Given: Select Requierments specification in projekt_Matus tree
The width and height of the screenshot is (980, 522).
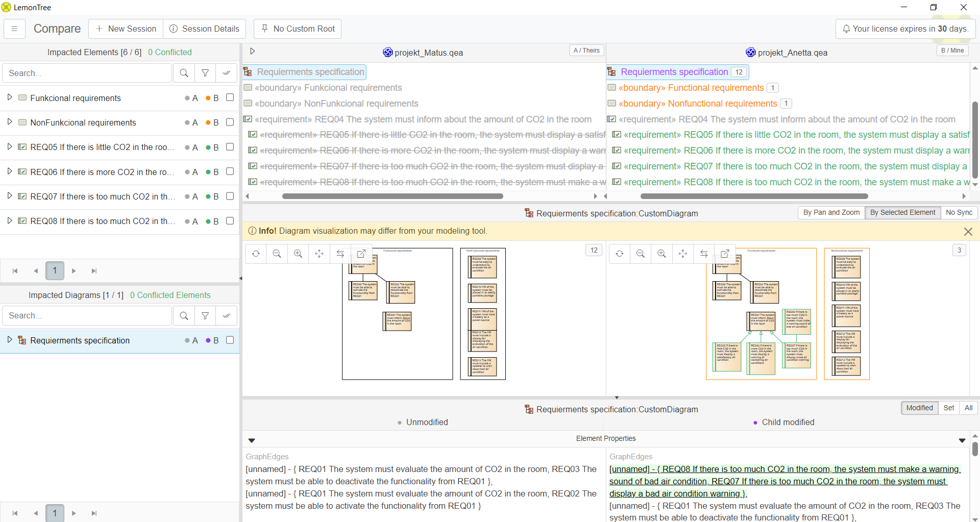Looking at the screenshot, I should coord(305,72).
